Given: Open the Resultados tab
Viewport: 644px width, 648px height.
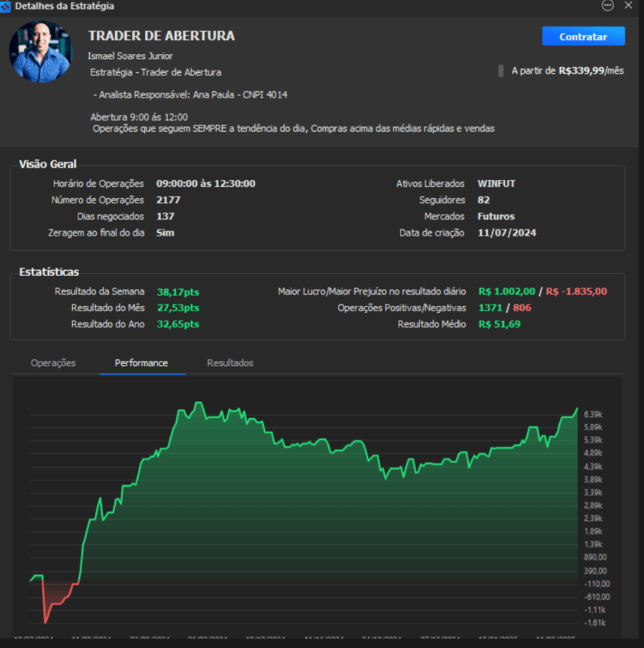Looking at the screenshot, I should pos(230,363).
